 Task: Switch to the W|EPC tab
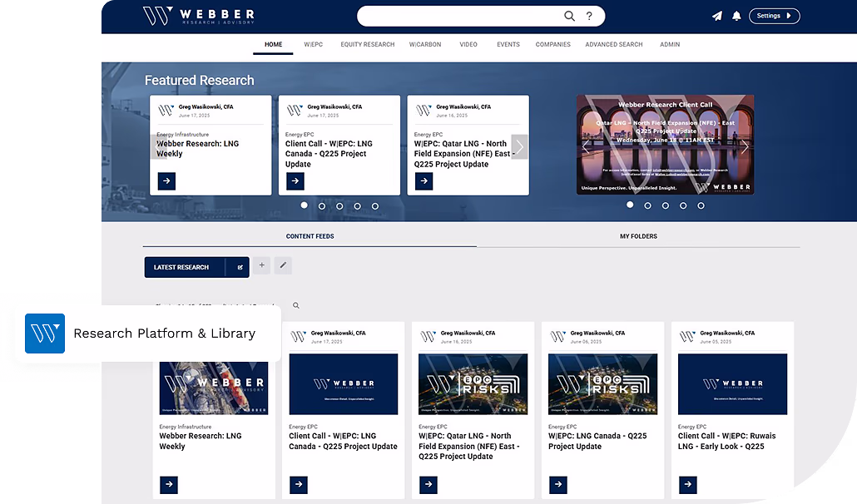click(313, 45)
